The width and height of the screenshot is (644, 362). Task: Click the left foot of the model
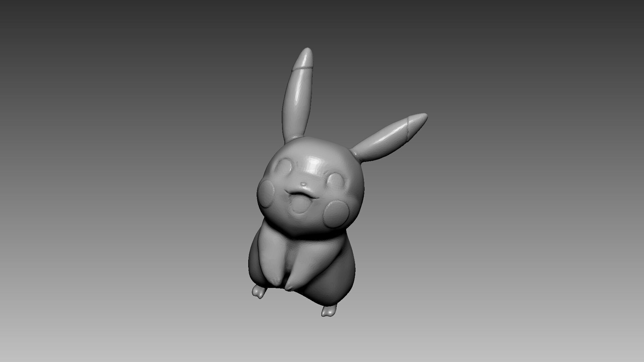click(x=258, y=291)
